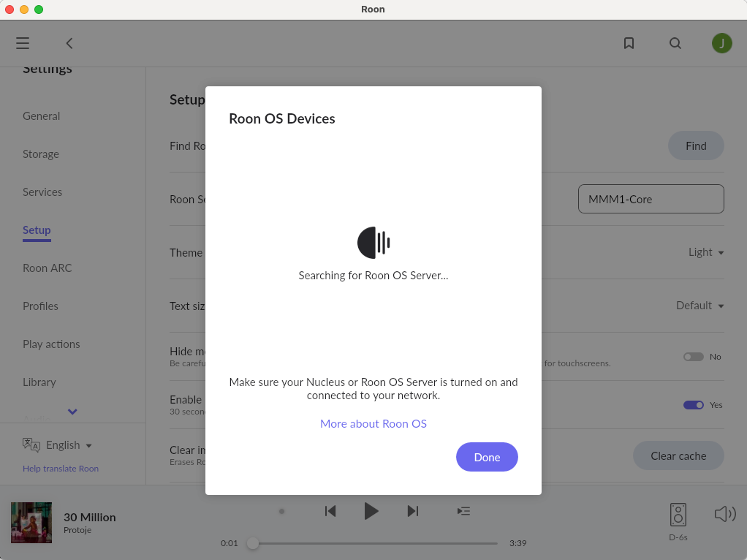
Task: Click the Searching for Roon OS Server text
Action: tap(373, 276)
